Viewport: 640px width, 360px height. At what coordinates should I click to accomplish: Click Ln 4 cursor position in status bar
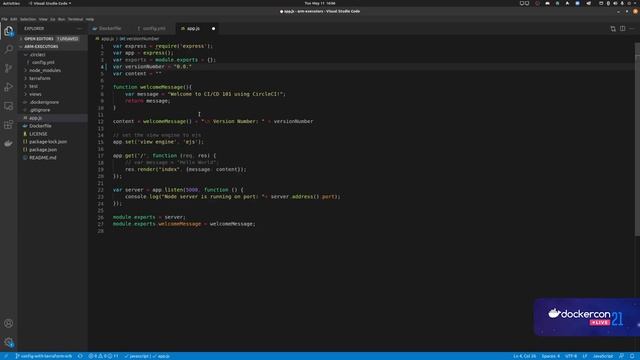pyautogui.click(x=524, y=356)
